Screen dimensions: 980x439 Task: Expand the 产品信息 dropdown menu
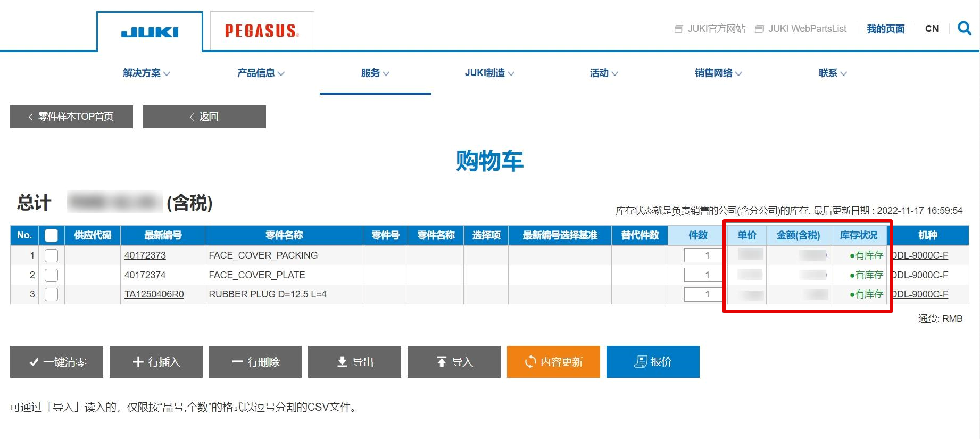[261, 73]
